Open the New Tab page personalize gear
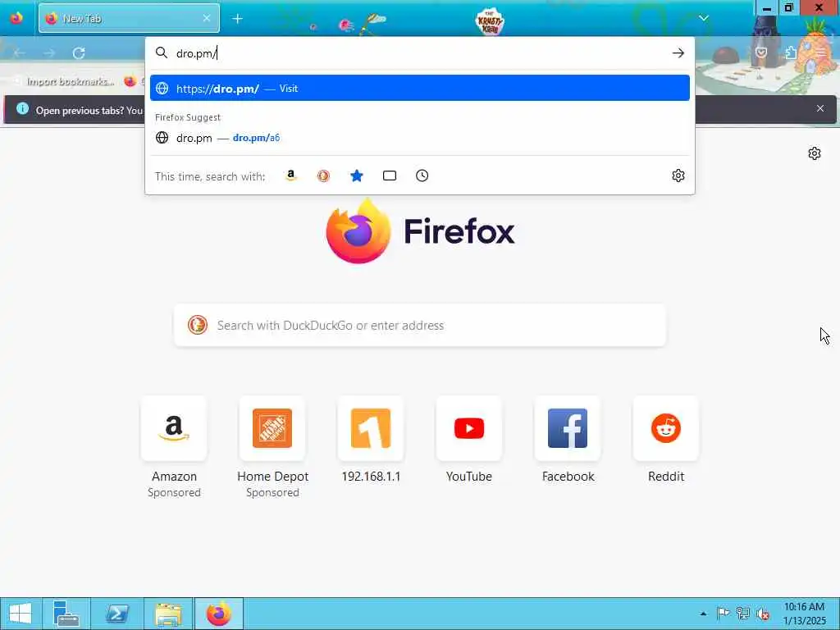840x630 pixels. tap(814, 153)
